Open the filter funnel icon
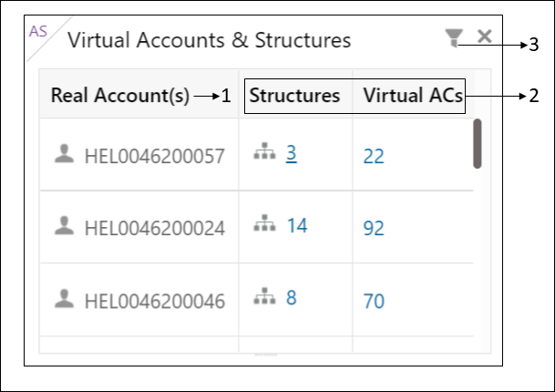The height and width of the screenshot is (392, 555). (454, 37)
